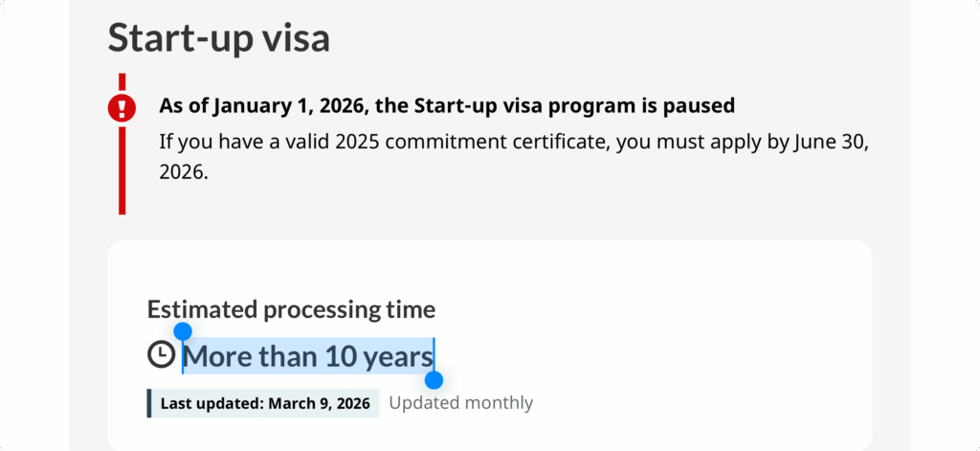Click the "Last updated" badge label
This screenshot has width=980, height=451.
pyautogui.click(x=212, y=403)
